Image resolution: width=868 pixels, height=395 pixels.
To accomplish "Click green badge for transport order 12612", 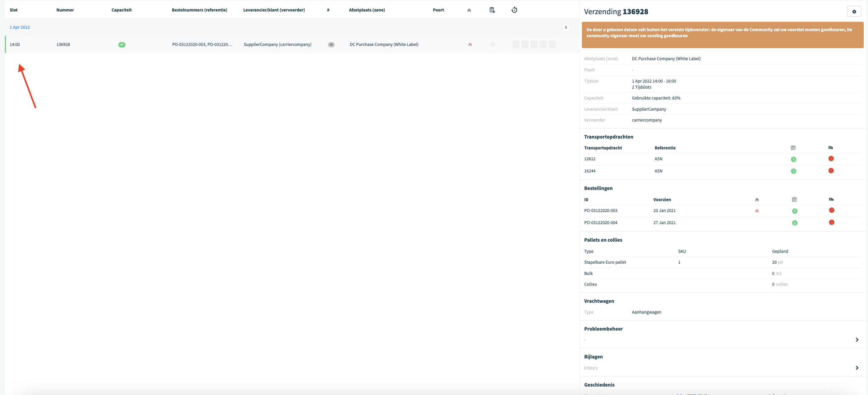I will [x=794, y=159].
